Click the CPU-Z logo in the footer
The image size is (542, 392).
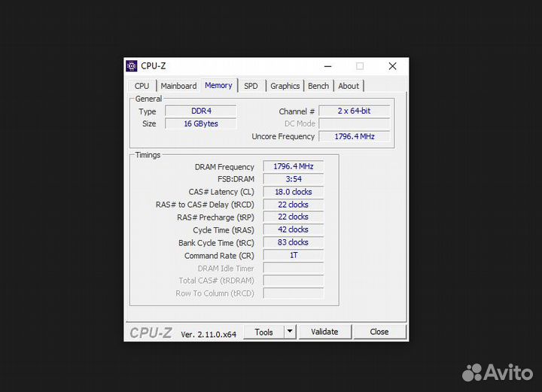(x=151, y=333)
